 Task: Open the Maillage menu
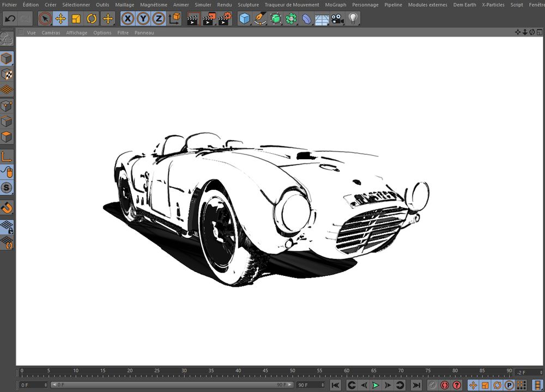(124, 4)
